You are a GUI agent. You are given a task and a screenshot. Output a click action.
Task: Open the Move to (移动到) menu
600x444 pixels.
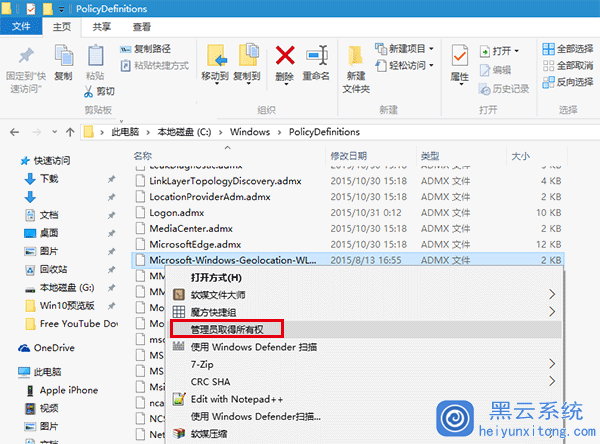point(215,64)
